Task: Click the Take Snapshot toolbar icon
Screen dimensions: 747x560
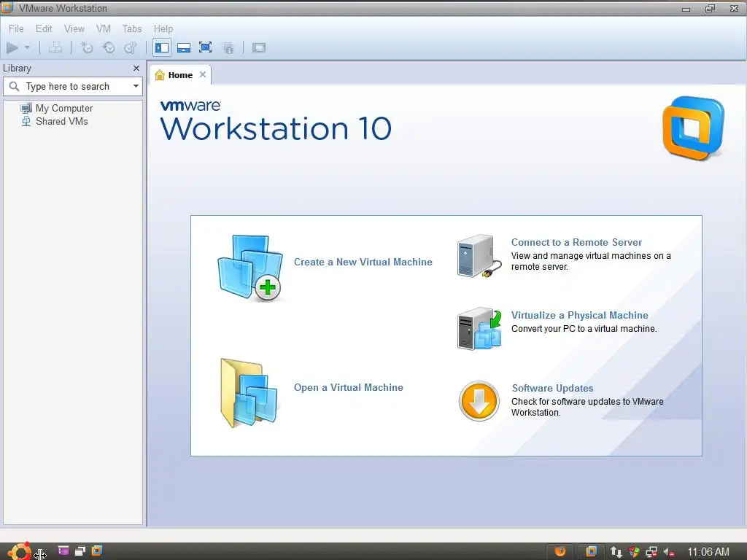Action: [87, 47]
